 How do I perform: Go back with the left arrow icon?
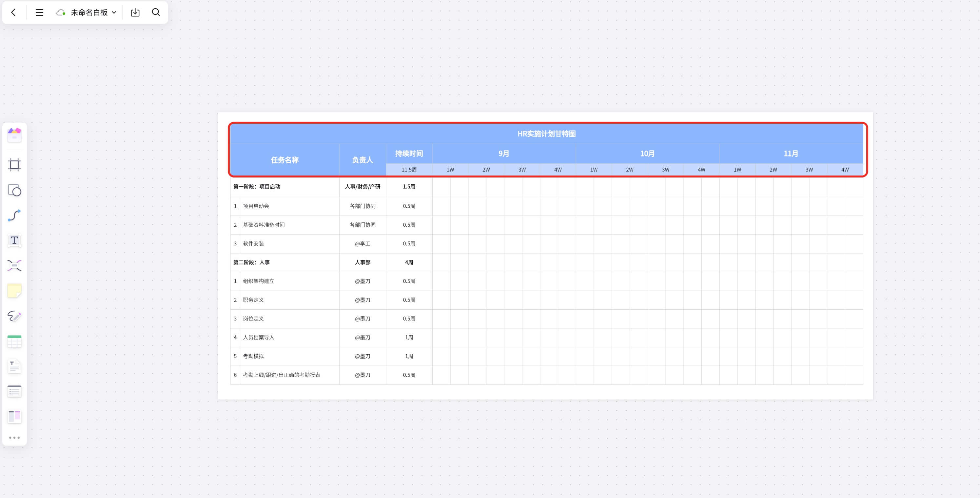(x=13, y=12)
